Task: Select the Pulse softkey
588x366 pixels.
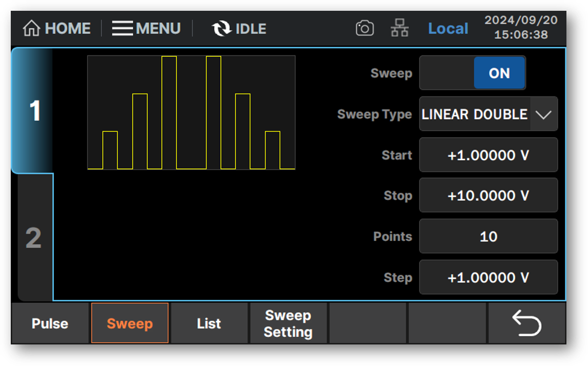Action: [x=50, y=323]
